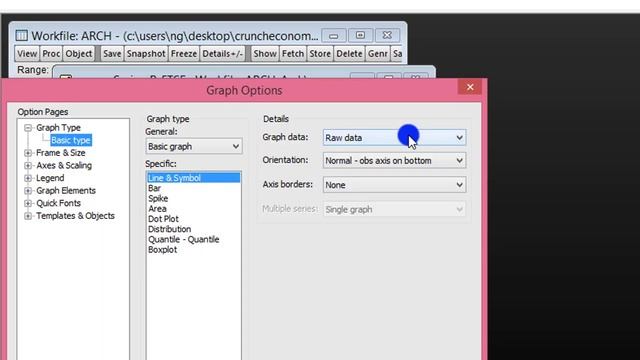Select Basic type in Option Pages tree
The width and height of the screenshot is (640, 360).
pos(71,140)
